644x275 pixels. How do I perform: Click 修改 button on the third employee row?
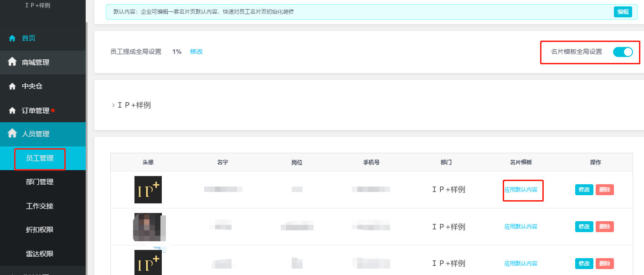[x=584, y=264]
